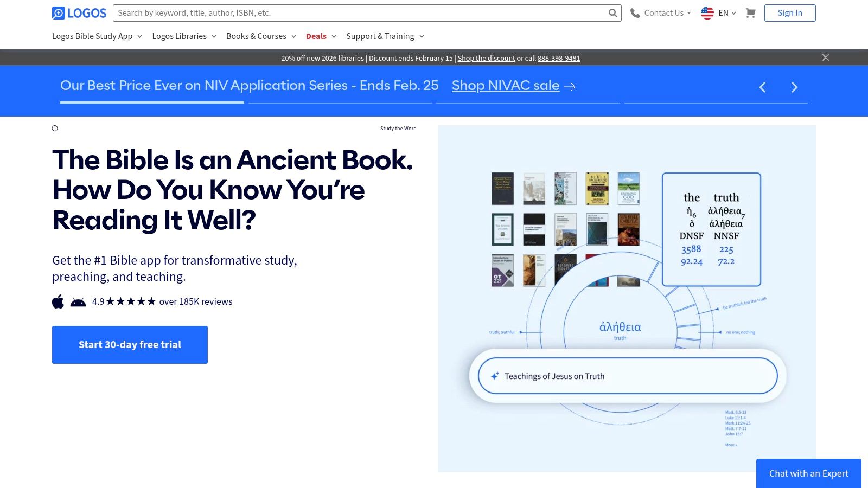
Task: Click the right carousel arrow
Action: [x=794, y=87]
